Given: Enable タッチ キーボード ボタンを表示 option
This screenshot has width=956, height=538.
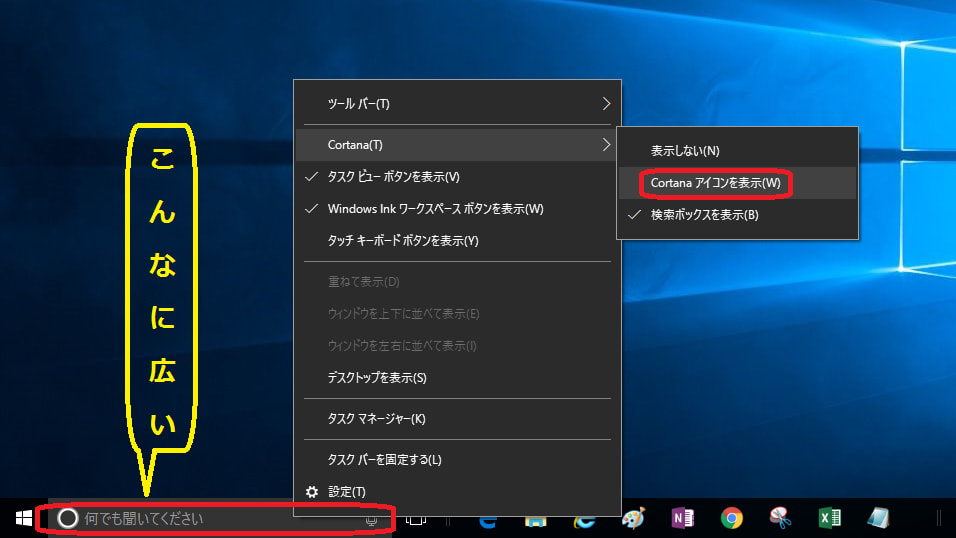Looking at the screenshot, I should point(403,241).
